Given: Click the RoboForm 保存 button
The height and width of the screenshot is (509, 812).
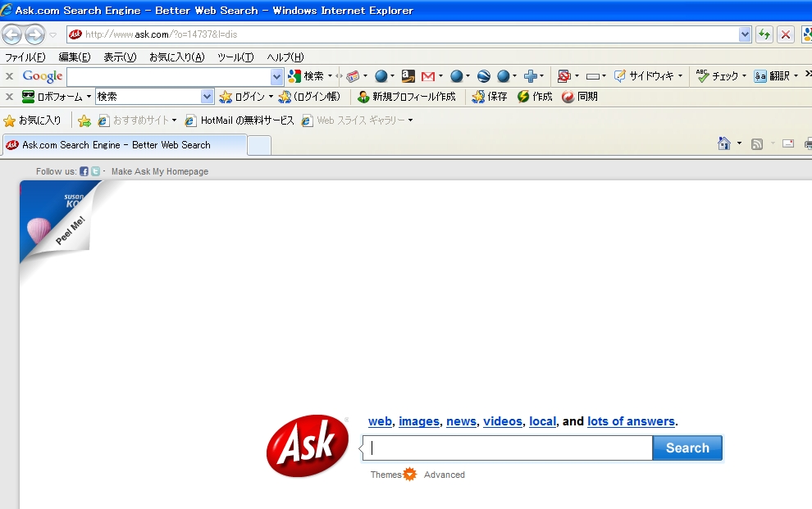Looking at the screenshot, I should pos(490,97).
